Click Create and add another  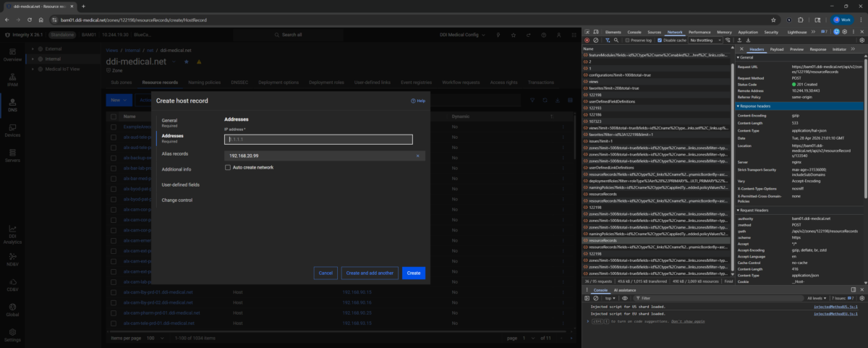370,273
